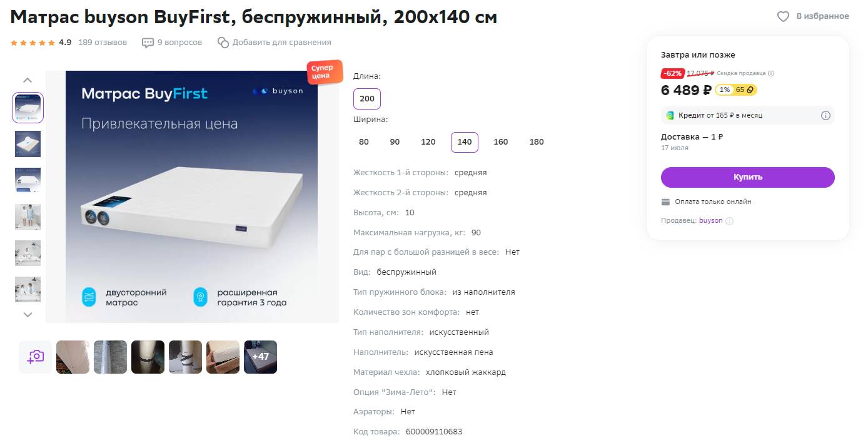Open the +47 more photos thumbnail
The height and width of the screenshot is (445, 868).
[x=260, y=357]
